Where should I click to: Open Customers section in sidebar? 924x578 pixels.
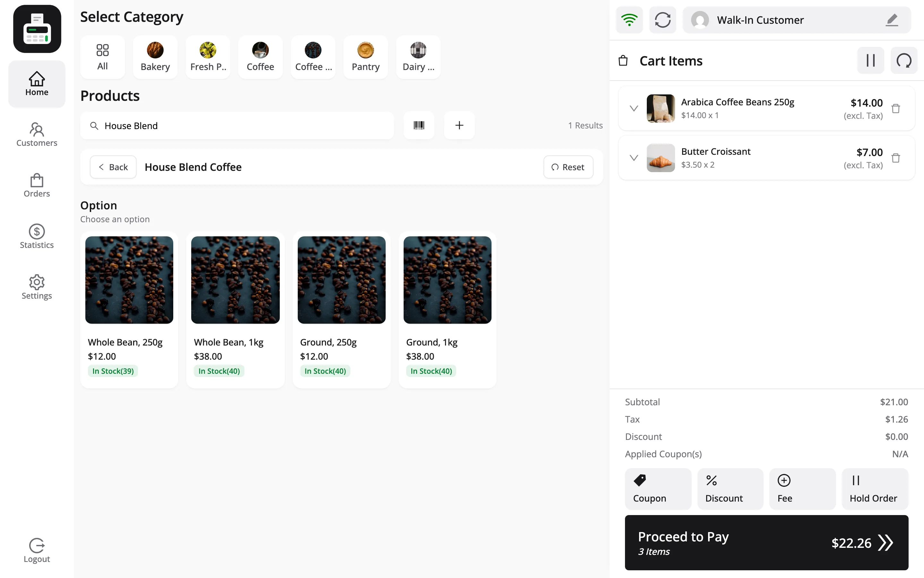click(37, 135)
